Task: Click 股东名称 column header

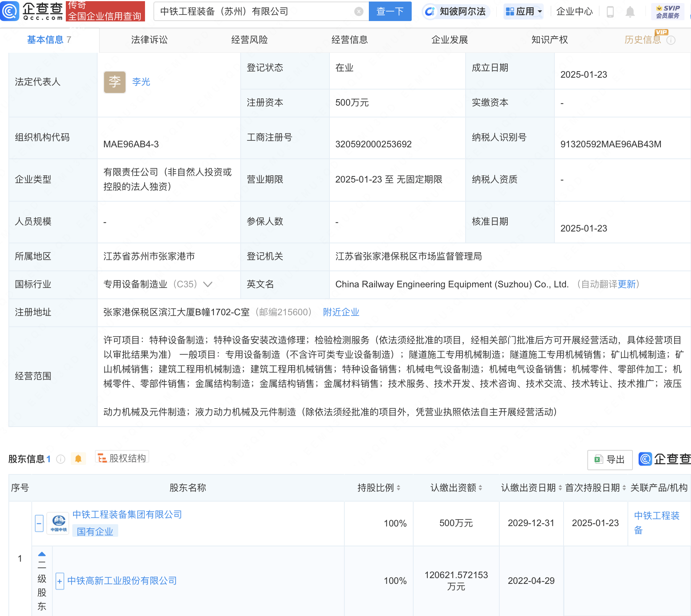Action: pyautogui.click(x=188, y=488)
